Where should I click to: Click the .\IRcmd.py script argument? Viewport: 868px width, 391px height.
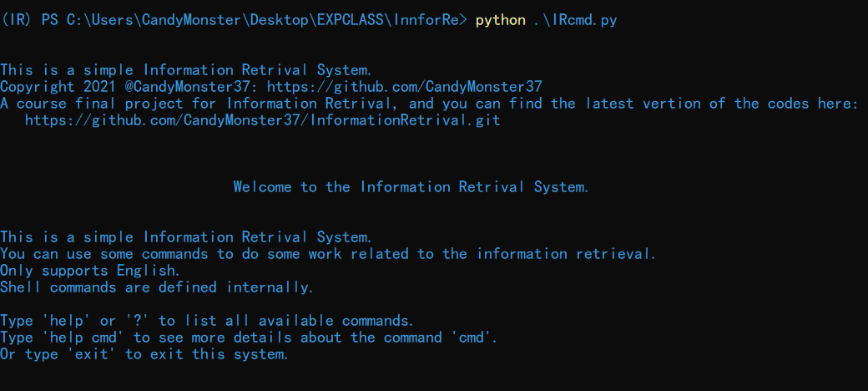coord(575,20)
